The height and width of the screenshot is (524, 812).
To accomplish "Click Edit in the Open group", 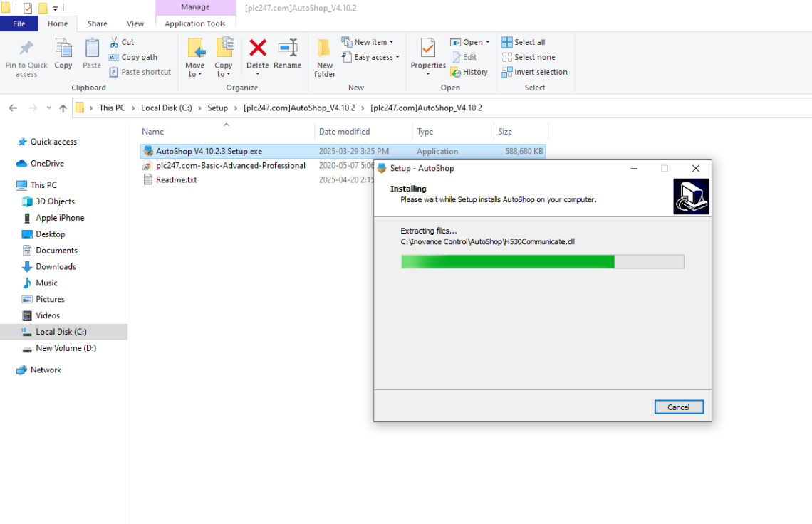I will (464, 57).
